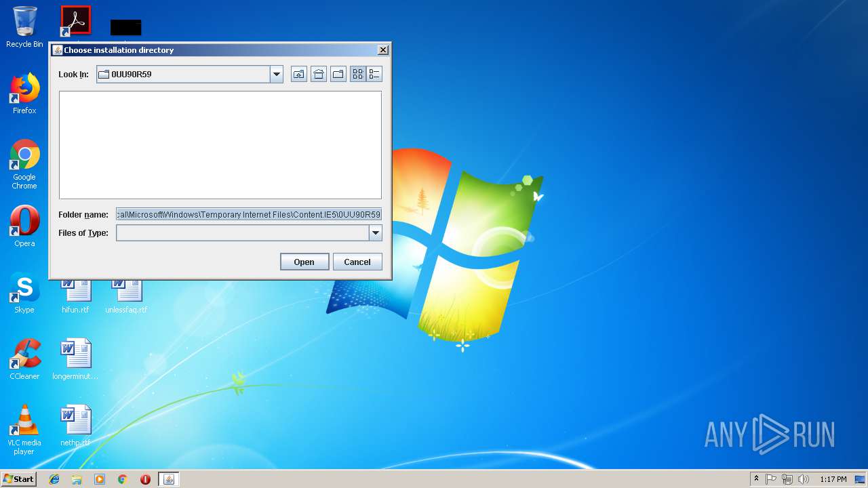Click the Cancel button
The image size is (868, 488).
[x=357, y=262]
